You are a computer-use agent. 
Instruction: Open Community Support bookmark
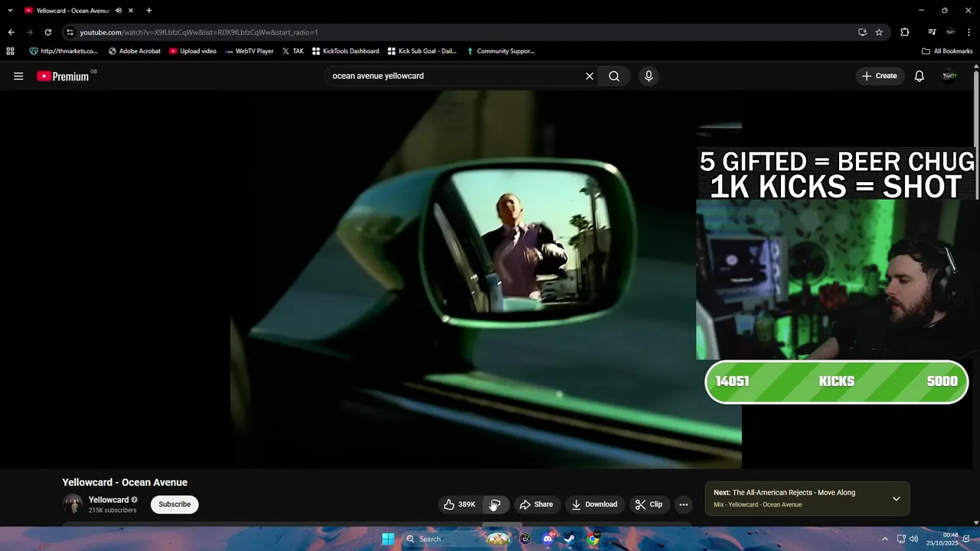coord(500,51)
